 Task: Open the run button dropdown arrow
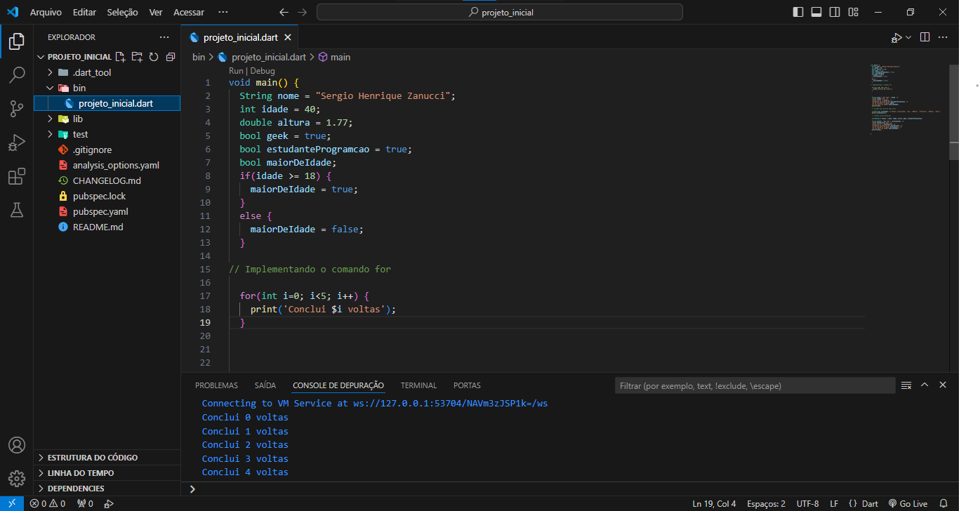point(908,37)
